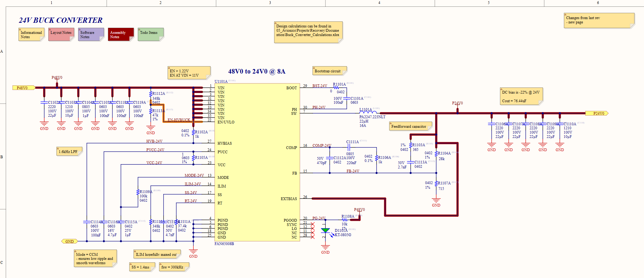644x278 pixels.
Task: Click the BST-24V net label
Action: (x=320, y=86)
